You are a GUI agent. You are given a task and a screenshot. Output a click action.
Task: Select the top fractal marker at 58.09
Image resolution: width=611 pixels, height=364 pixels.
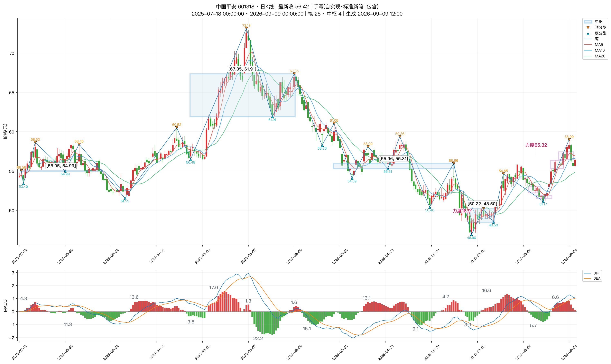[x=368, y=147]
